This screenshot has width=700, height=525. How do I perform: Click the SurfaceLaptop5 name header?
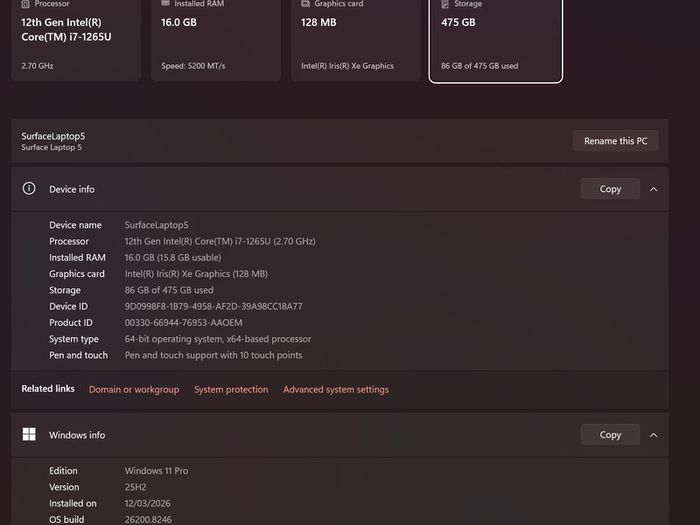tap(53, 136)
